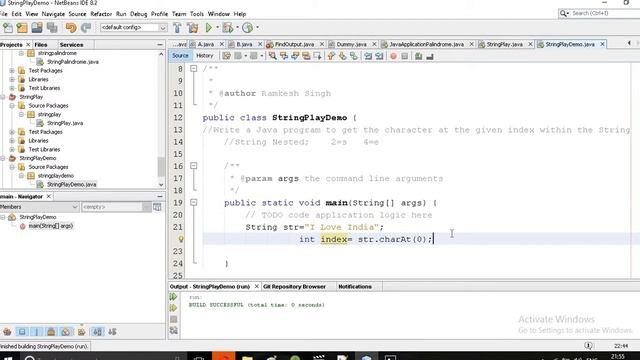Click the Debug Project icon
This screenshot has width=640, height=360.
point(228,28)
